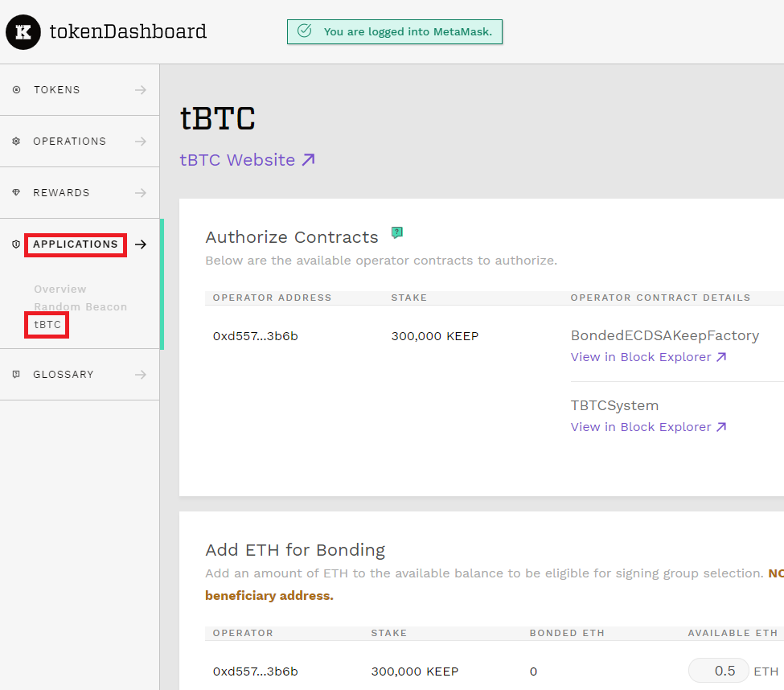This screenshot has width=784, height=690.
Task: Click the MetaMask login checkmark icon
Action: pyautogui.click(x=305, y=31)
